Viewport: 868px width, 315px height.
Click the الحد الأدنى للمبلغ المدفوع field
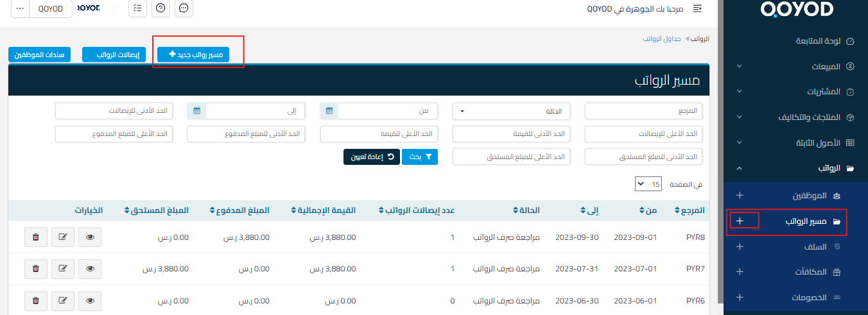tap(246, 134)
